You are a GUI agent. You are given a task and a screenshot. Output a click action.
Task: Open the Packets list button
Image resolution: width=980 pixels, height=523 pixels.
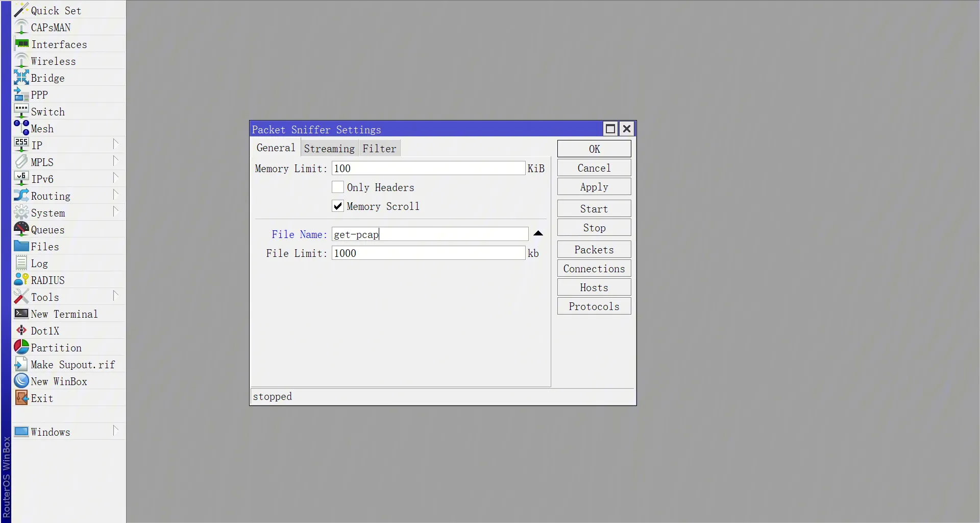coord(594,250)
